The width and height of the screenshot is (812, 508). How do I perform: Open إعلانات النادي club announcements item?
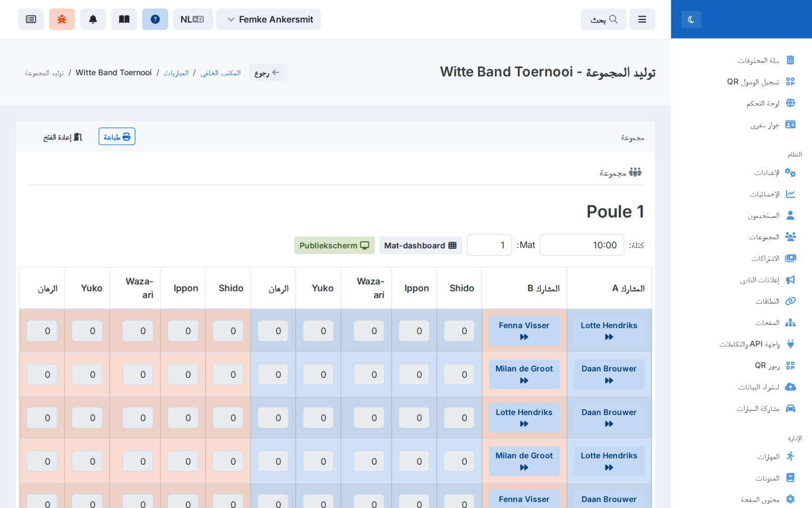(767, 280)
